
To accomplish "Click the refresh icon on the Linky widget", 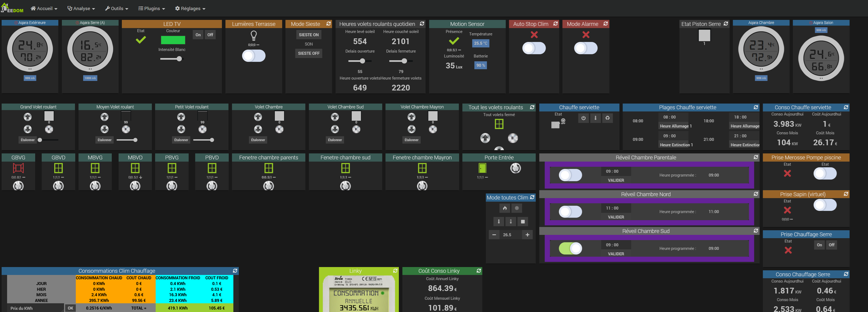I will click(395, 271).
